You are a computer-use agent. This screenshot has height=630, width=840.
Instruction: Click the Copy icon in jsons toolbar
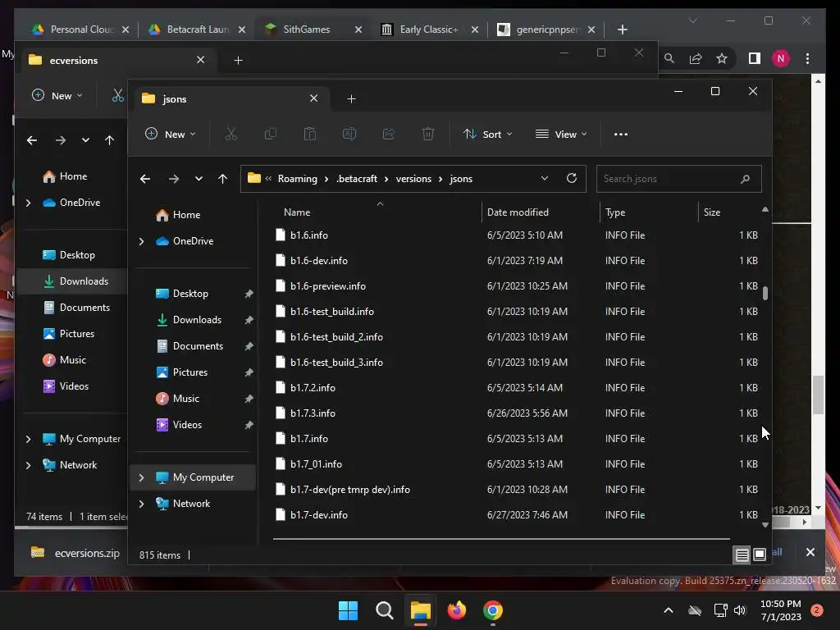point(271,134)
